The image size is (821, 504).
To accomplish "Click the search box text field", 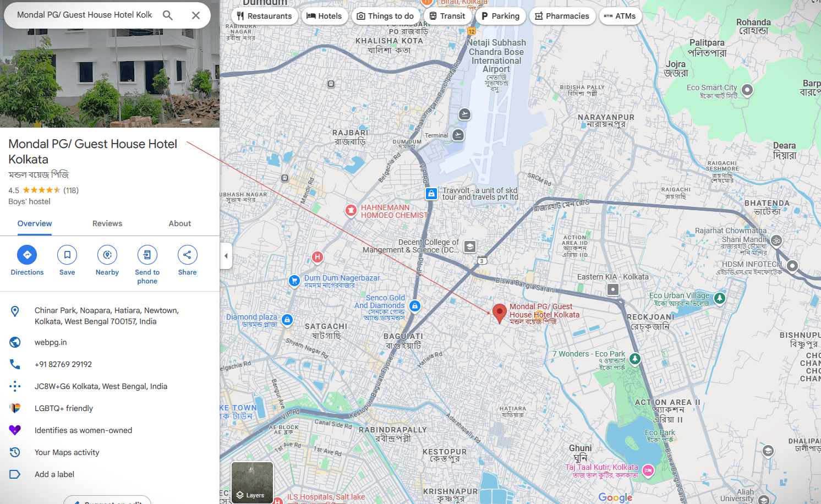I will pos(85,15).
